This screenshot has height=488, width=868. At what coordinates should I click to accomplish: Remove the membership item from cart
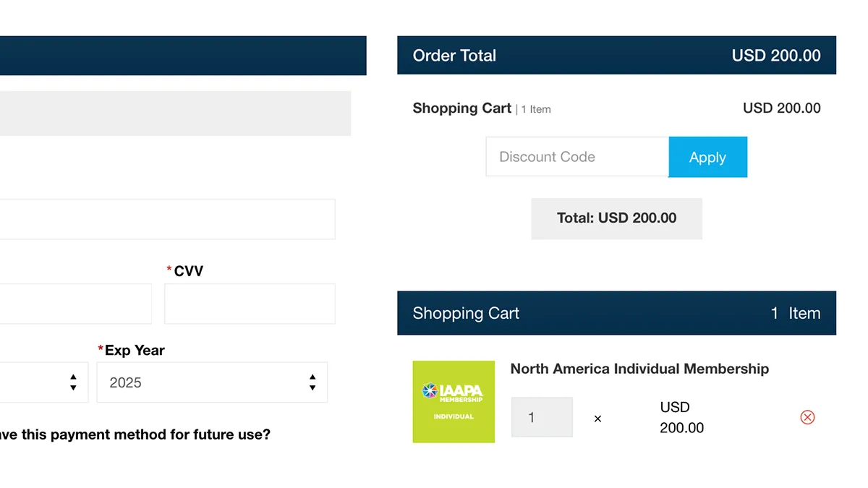pos(807,417)
